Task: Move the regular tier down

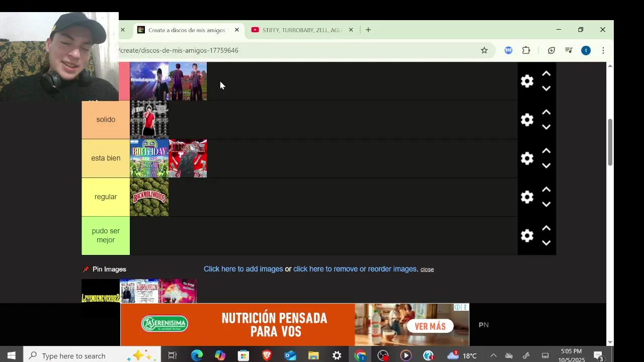Action: tap(546, 205)
